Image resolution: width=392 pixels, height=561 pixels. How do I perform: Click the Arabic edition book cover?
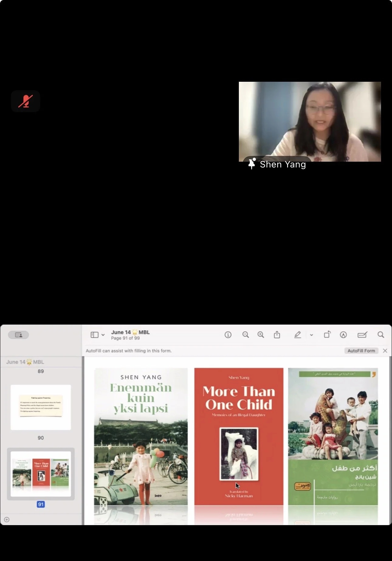333,437
